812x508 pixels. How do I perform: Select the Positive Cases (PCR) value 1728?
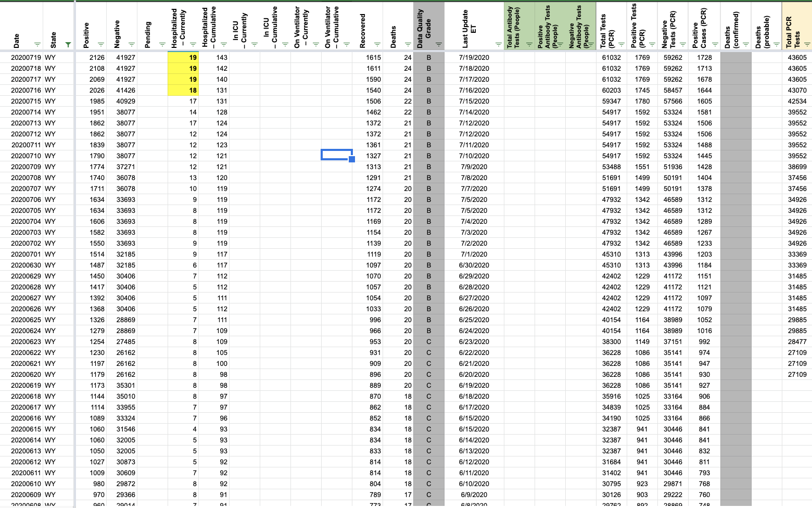click(x=704, y=57)
